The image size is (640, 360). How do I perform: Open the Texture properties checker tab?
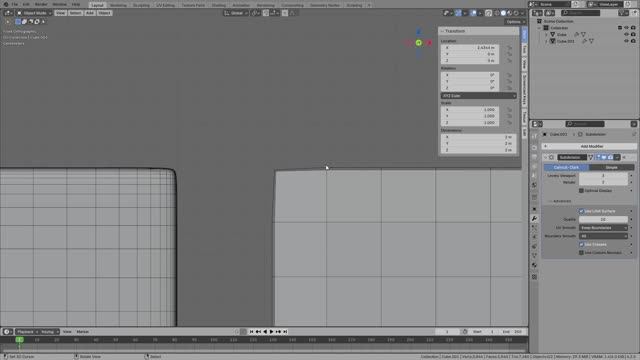pyautogui.click(x=534, y=277)
